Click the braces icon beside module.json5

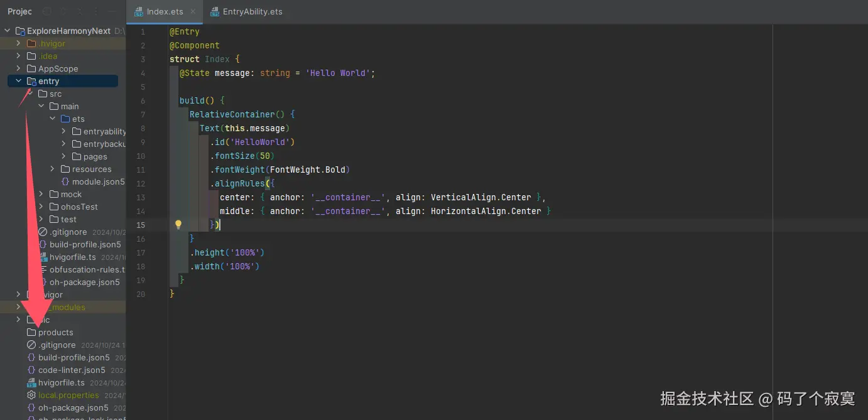(65, 181)
